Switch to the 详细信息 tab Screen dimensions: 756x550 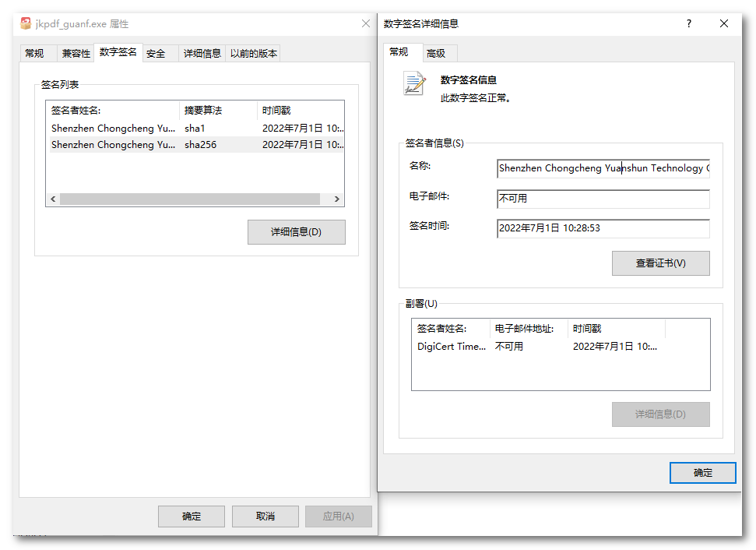[202, 54]
